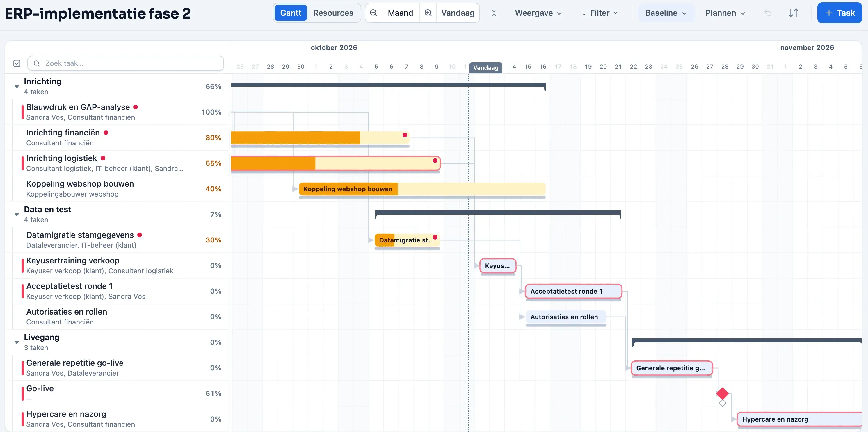The width and height of the screenshot is (868, 432).
Task: Click the zoom out magnifier icon
Action: (373, 13)
